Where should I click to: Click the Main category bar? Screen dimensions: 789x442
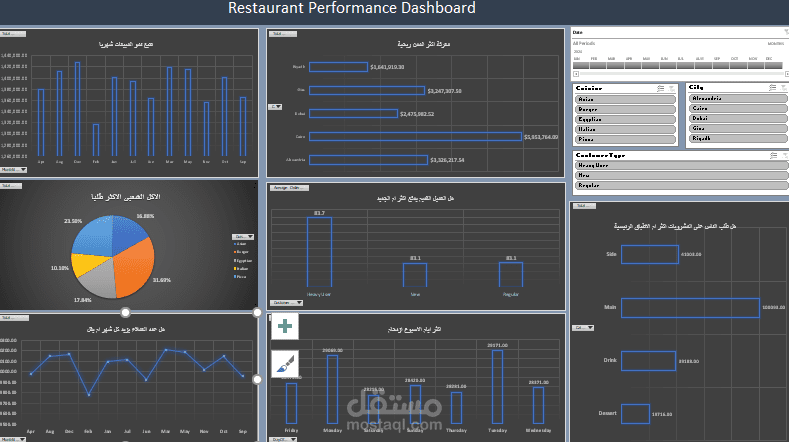[x=690, y=308]
